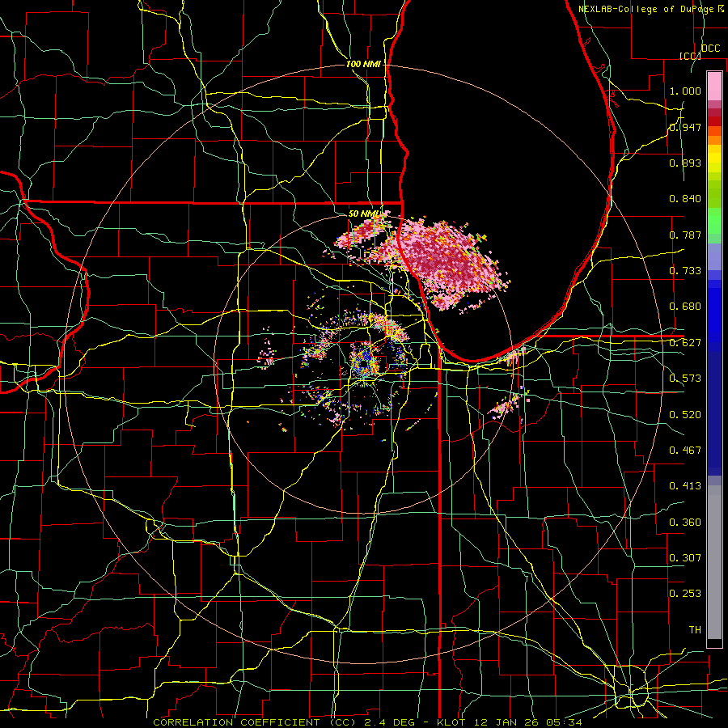Click the 0.253 scale label
Screen dimensions: 728x728
click(685, 594)
